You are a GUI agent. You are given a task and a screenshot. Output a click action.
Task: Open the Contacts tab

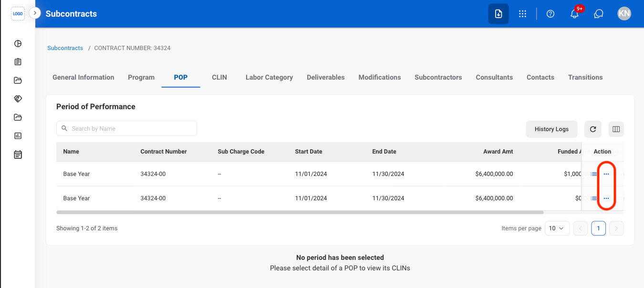540,77
